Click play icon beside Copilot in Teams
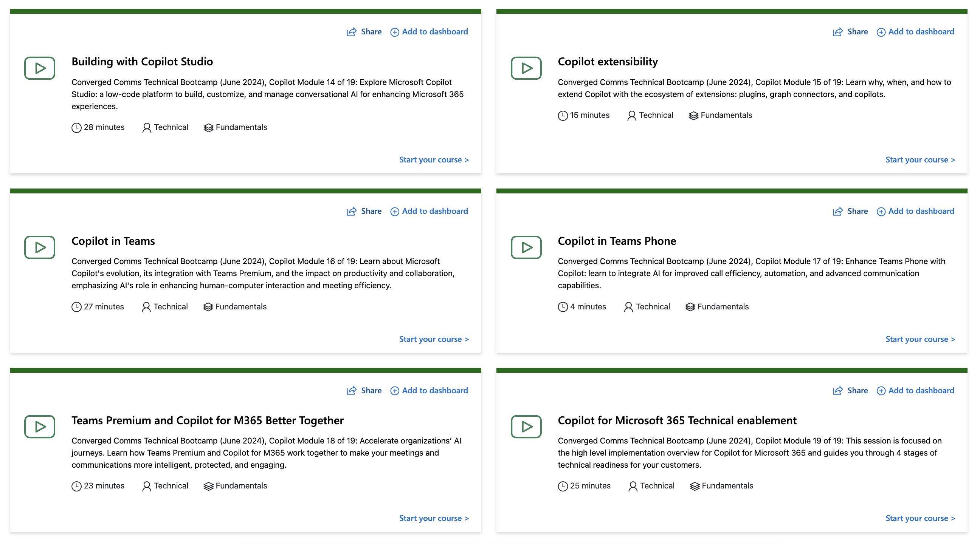This screenshot has height=544, width=980. (x=40, y=247)
